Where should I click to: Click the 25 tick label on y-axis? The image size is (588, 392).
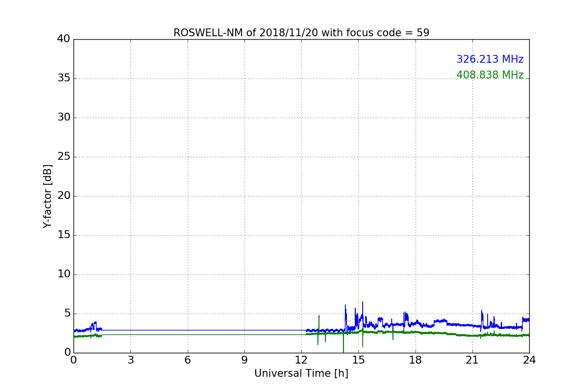[64, 157]
